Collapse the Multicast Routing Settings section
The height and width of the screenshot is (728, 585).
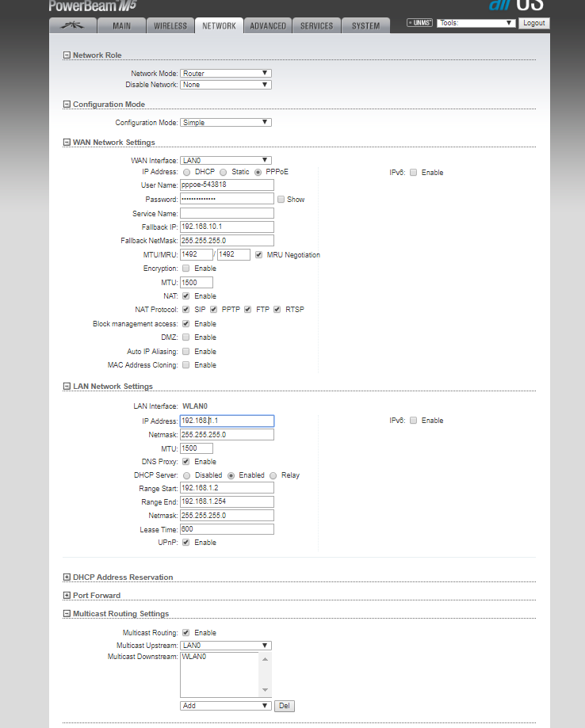[67, 614]
